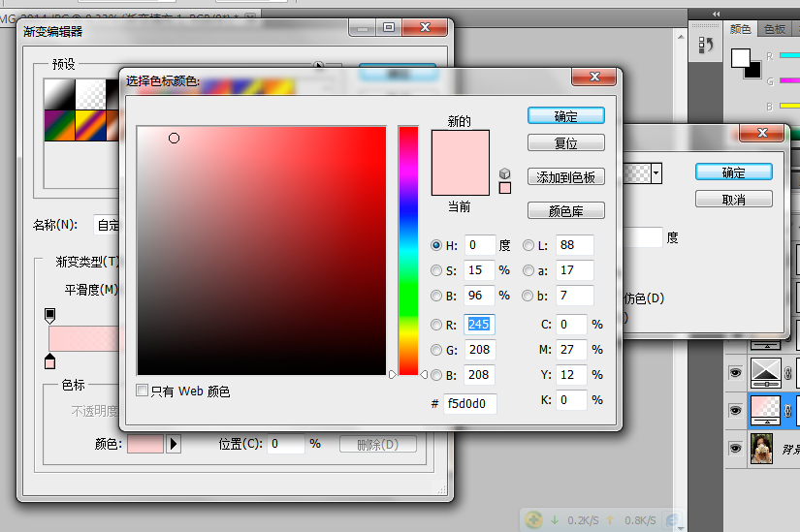Click the foreground color swatch in color panel
This screenshot has height=532, width=800.
[x=740, y=57]
